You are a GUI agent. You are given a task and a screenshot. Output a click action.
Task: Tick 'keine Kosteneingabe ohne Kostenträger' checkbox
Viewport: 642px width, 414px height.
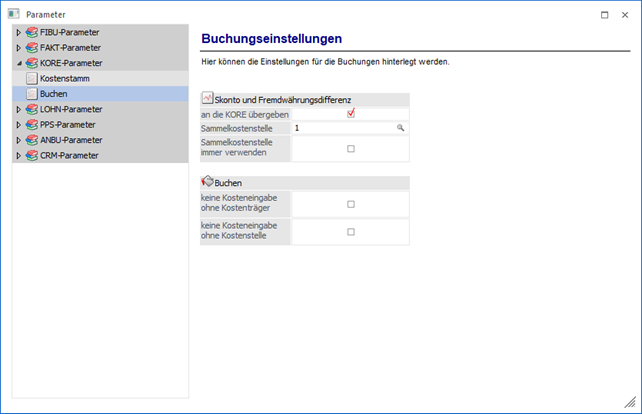pos(351,204)
